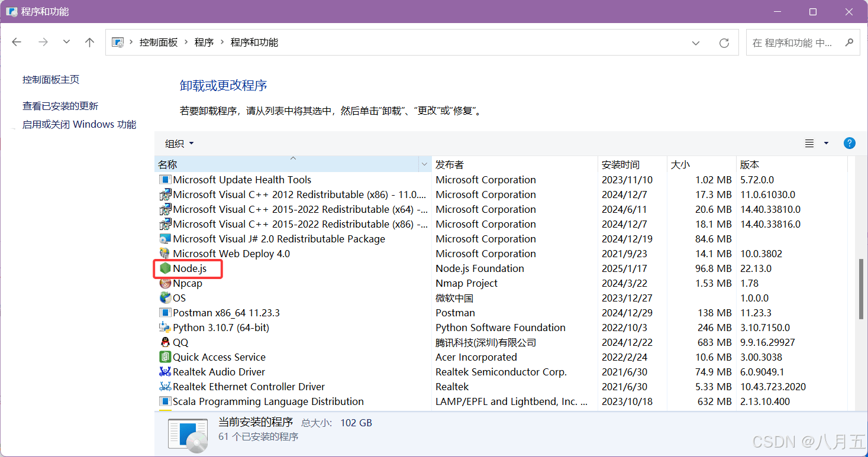Open the 组织 dropdown menu
Screen dimensions: 868x457
click(x=179, y=144)
